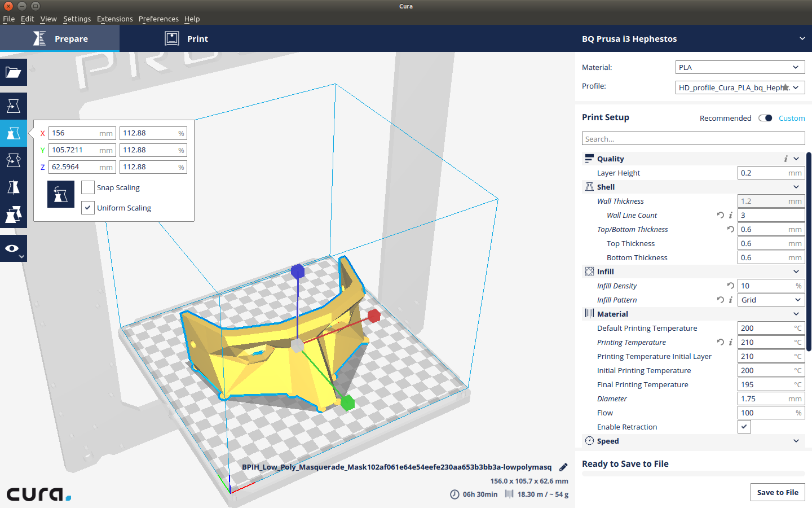Open the Settings menu

point(77,19)
